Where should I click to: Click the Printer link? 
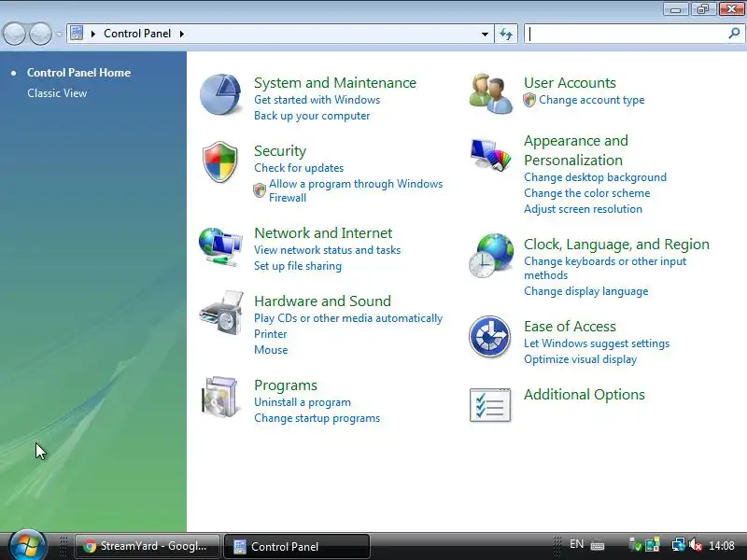coord(270,334)
